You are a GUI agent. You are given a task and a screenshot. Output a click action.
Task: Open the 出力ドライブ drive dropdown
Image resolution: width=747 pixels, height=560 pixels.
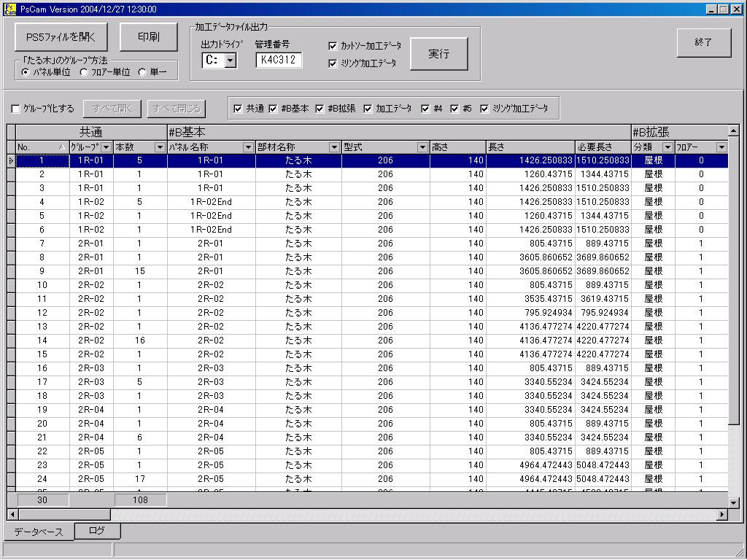[x=231, y=61]
